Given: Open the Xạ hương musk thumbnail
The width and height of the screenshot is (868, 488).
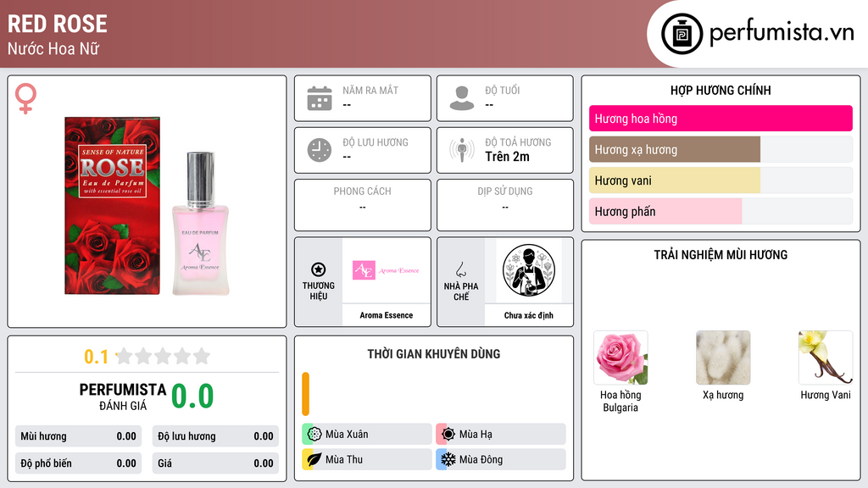Looking at the screenshot, I should (x=723, y=358).
